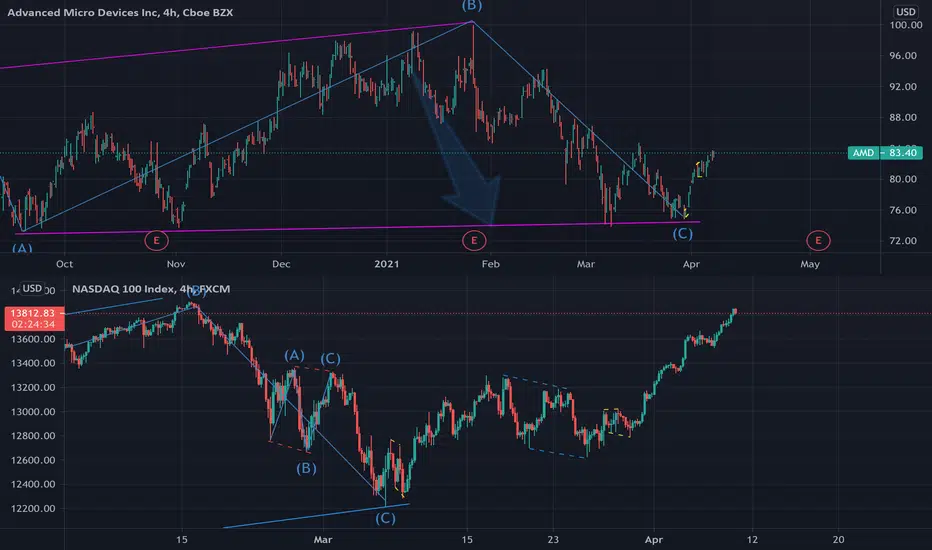
Task: Click Mar on the NASDAQ time axis
Action: [x=323, y=540]
